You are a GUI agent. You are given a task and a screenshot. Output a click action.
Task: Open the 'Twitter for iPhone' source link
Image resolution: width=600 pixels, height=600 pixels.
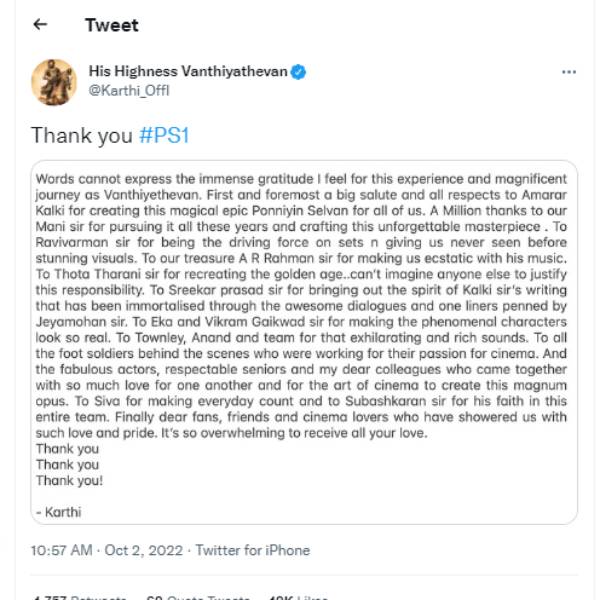(x=252, y=550)
